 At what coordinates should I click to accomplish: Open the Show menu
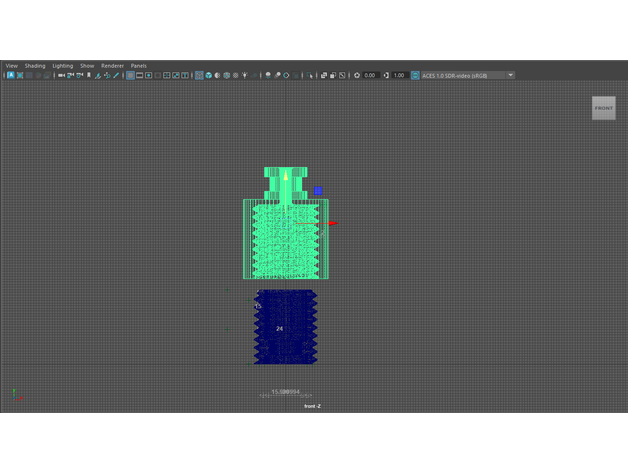[87, 66]
